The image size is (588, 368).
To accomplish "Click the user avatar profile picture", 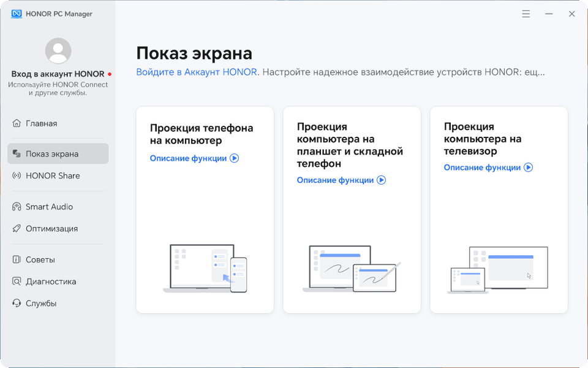I will pos(58,51).
